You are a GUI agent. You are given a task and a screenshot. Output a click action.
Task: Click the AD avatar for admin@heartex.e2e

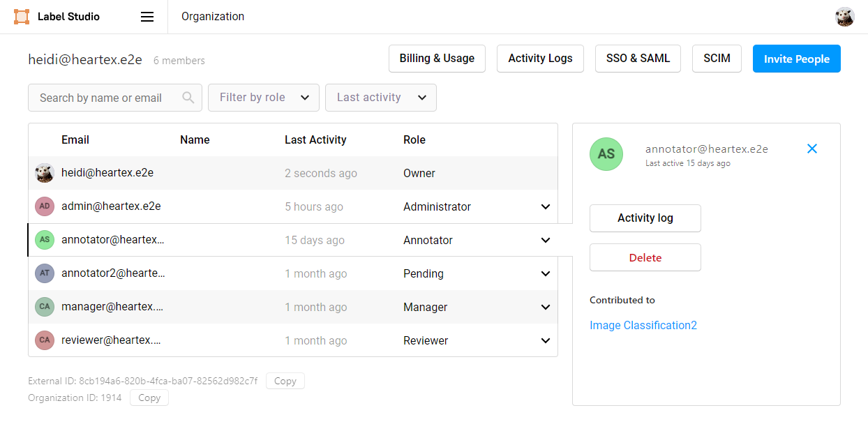44,206
